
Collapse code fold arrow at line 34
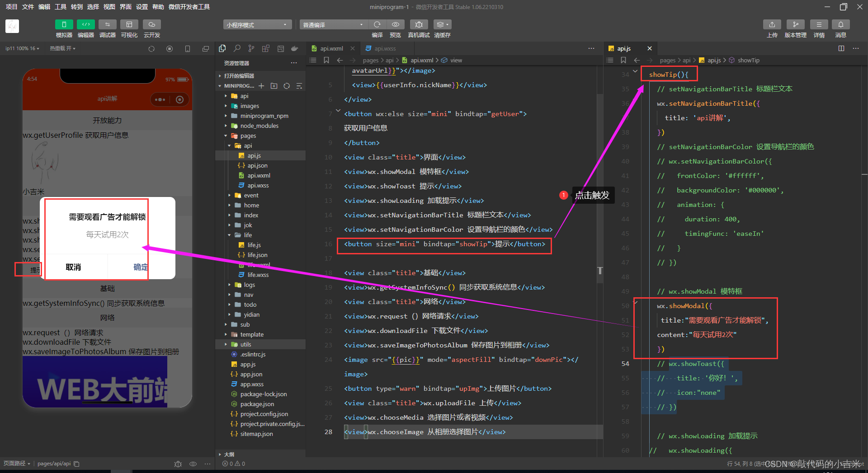[x=635, y=71]
